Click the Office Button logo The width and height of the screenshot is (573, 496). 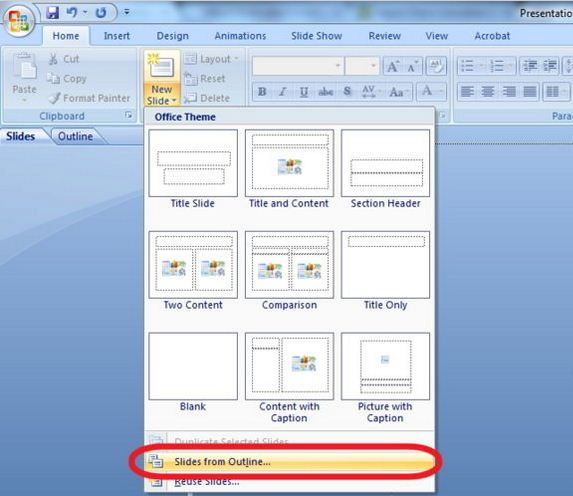pos(19,20)
